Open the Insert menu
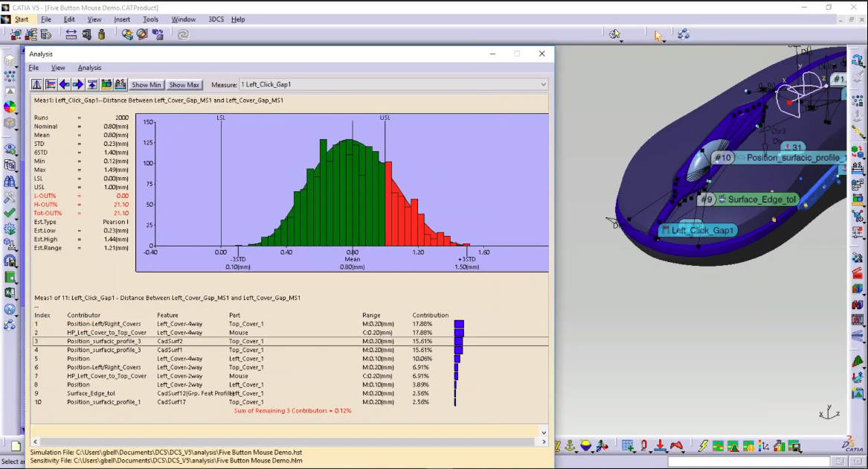Image resolution: width=868 pixels, height=469 pixels. tap(122, 19)
